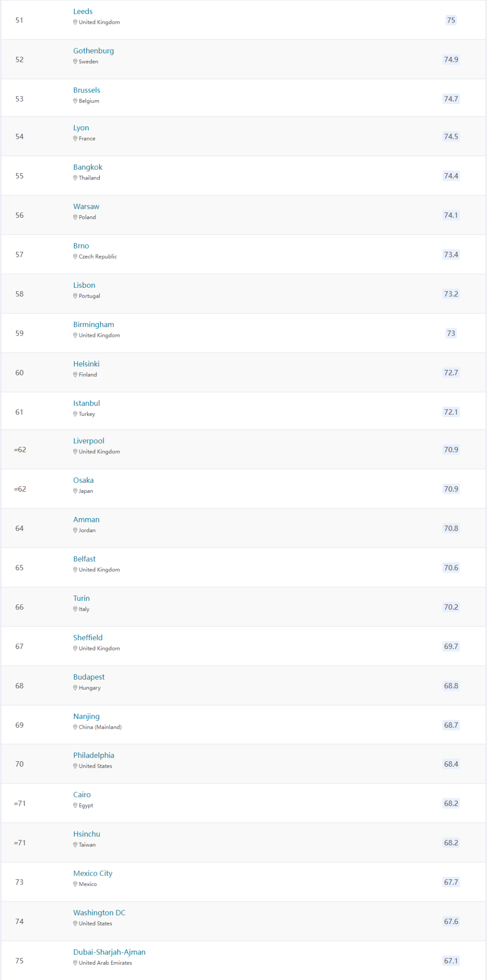The image size is (487, 980).
Task: Open the Istanbul city link
Action: (87, 403)
